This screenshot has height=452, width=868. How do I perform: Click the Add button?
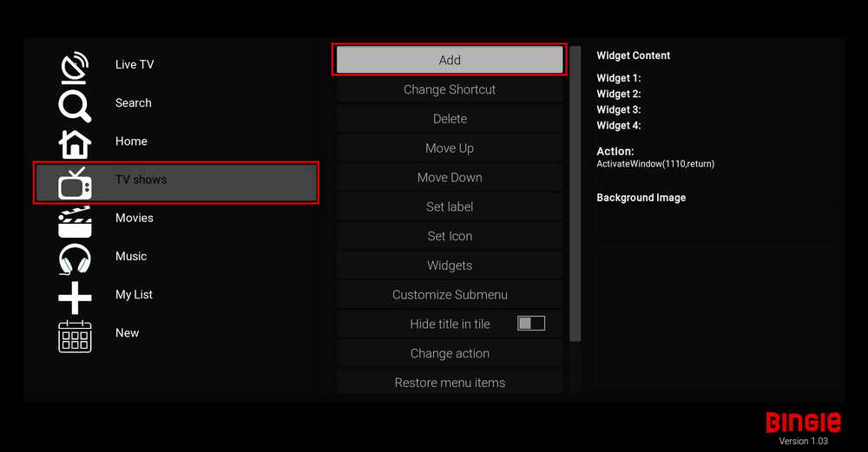[450, 60]
